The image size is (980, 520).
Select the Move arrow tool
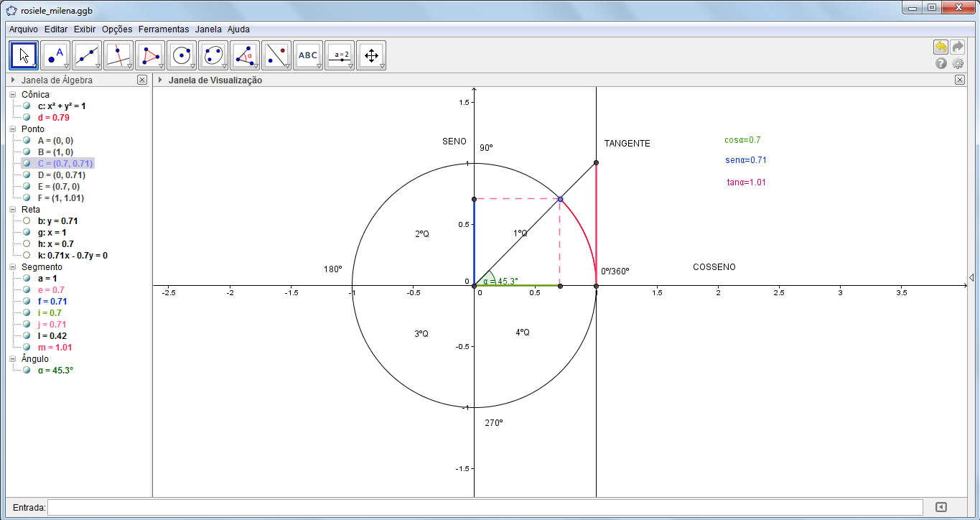[24, 55]
